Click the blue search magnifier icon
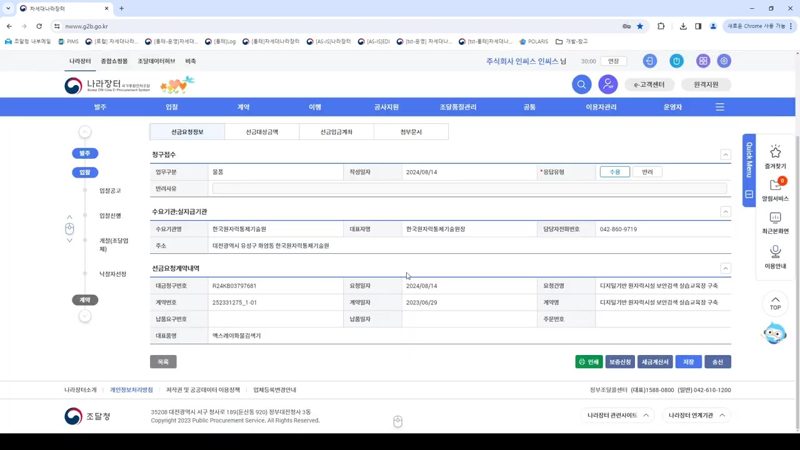The image size is (800, 450). [581, 84]
